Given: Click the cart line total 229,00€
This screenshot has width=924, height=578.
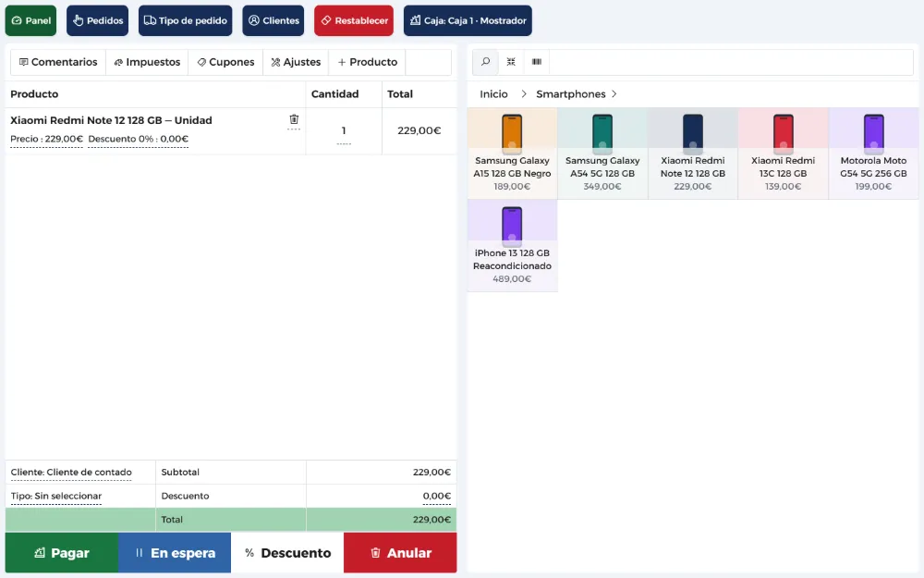Looking at the screenshot, I should [x=419, y=131].
